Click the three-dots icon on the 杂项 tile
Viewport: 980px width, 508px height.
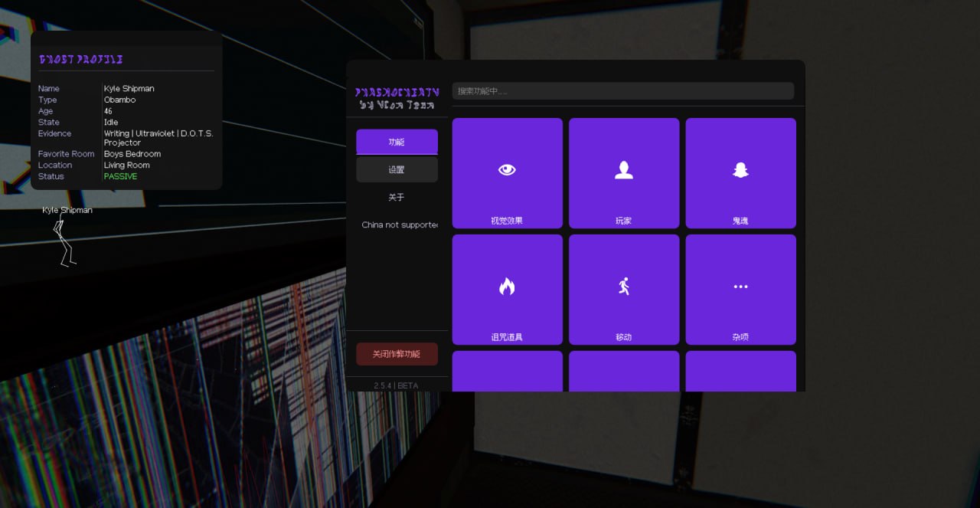click(x=740, y=287)
